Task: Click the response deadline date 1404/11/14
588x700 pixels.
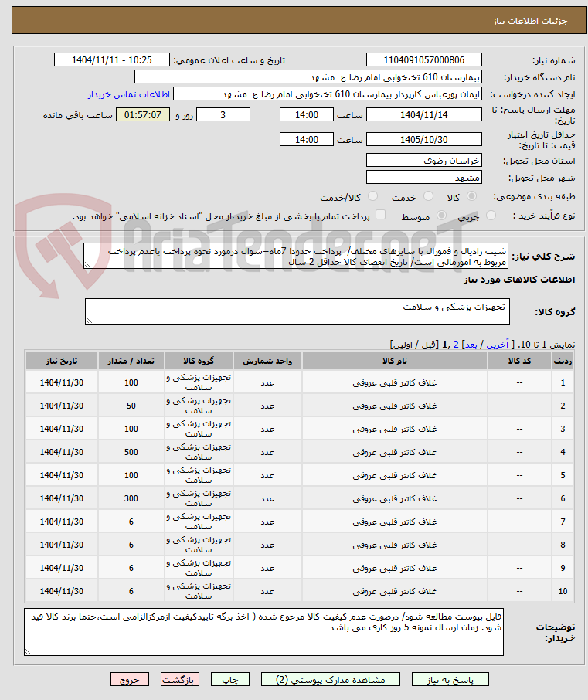Action: click(x=423, y=114)
